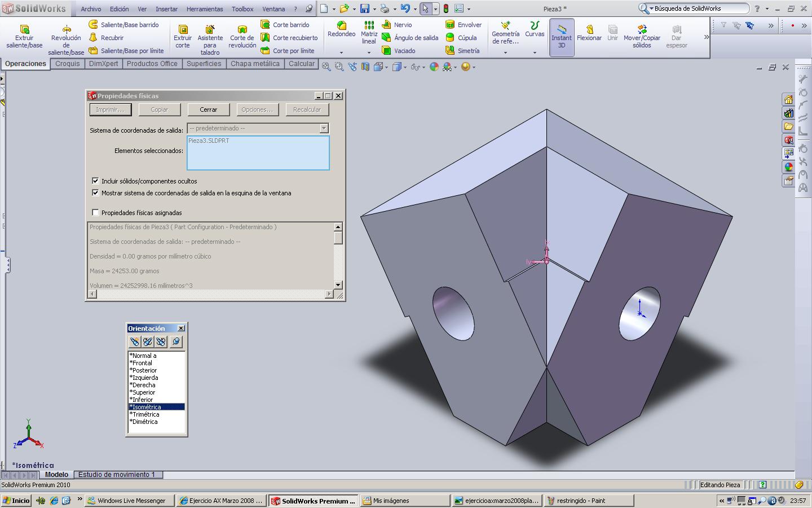This screenshot has height=508, width=812.
Task: Open the Herramientas menu
Action: click(x=205, y=9)
